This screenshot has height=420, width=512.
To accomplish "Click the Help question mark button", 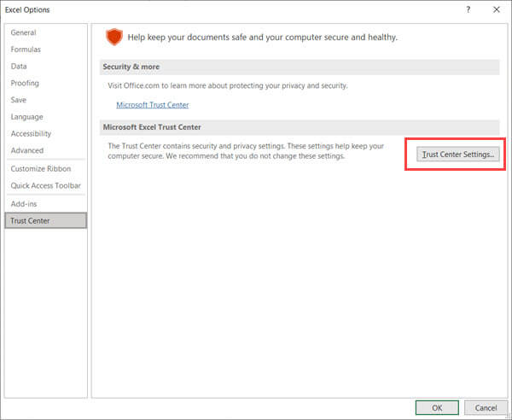I will point(468,9).
